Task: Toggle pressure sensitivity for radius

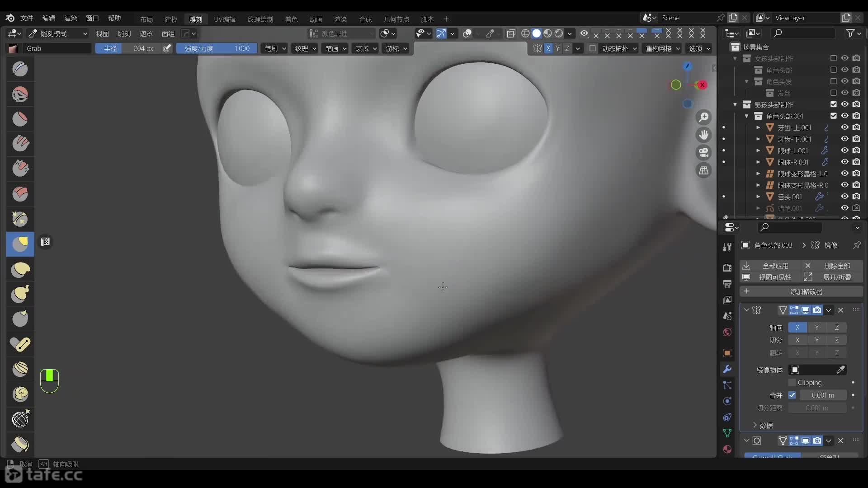Action: pyautogui.click(x=167, y=48)
